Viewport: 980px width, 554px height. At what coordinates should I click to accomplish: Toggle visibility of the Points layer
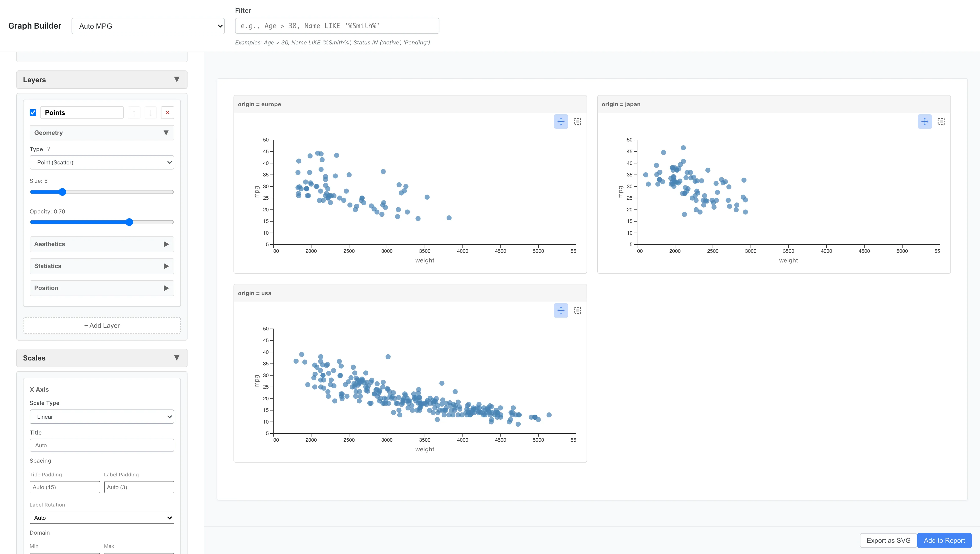tap(33, 112)
